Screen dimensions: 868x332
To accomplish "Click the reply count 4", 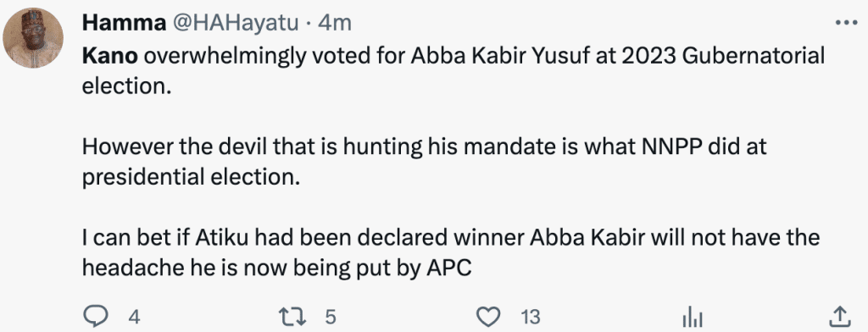I will tap(134, 318).
